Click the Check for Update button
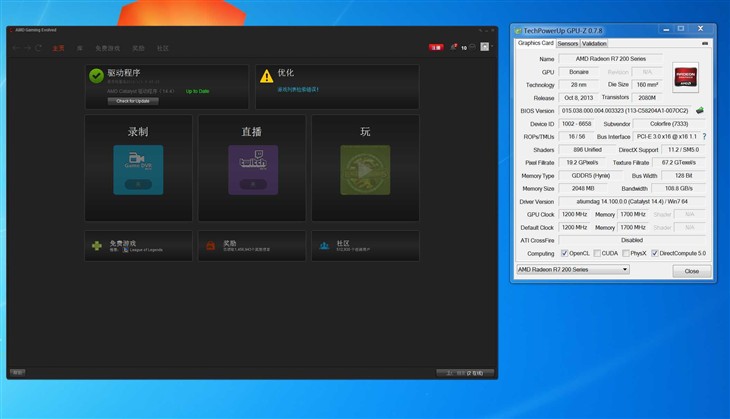This screenshot has width=730, height=419. coord(133,101)
